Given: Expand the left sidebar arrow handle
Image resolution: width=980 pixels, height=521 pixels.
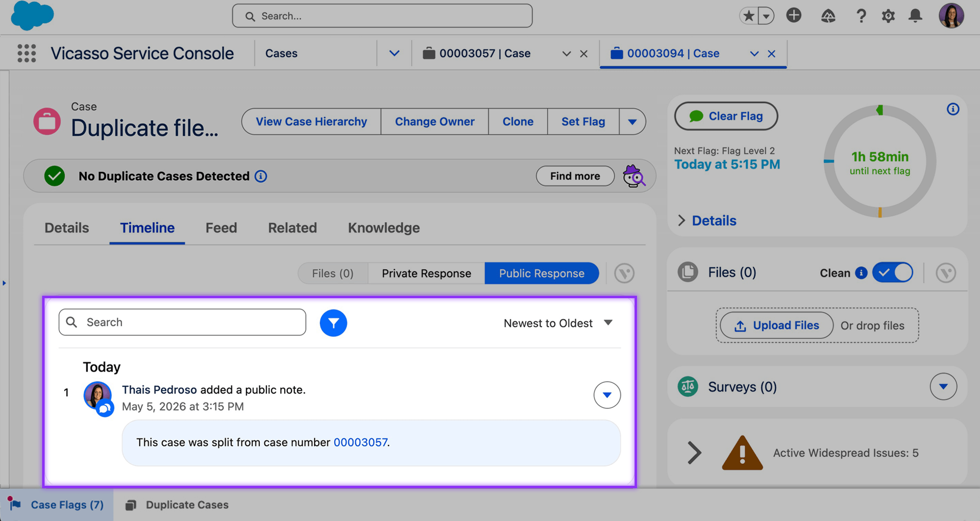Looking at the screenshot, I should (x=4, y=283).
